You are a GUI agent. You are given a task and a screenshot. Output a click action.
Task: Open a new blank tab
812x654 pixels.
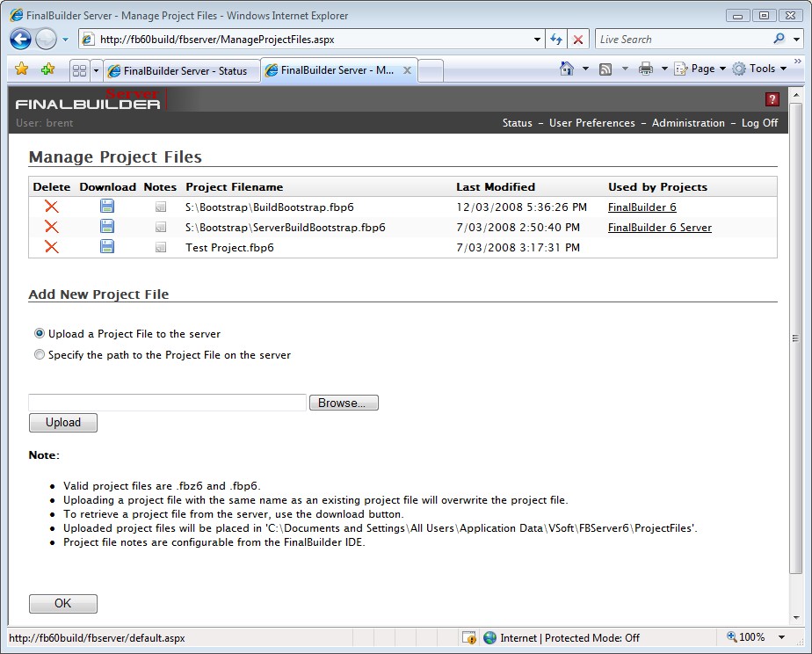(x=431, y=71)
